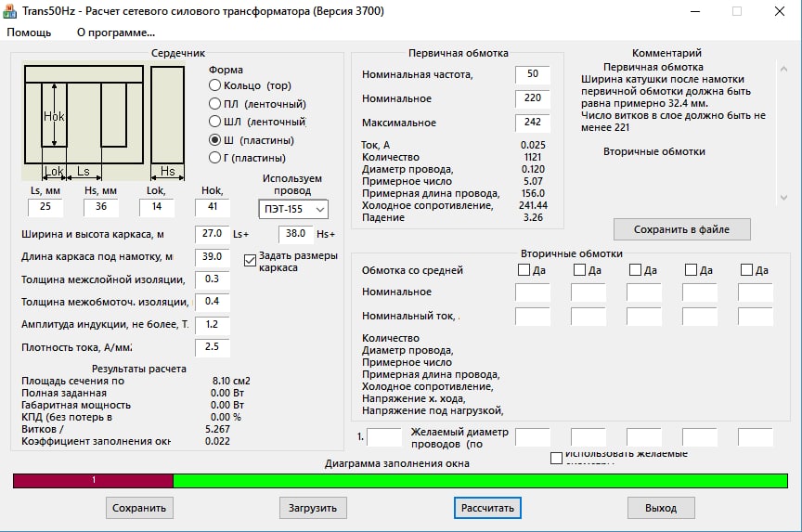The image size is (802, 532).
Task: Click the Trans50Hz application icon in title bar
Action: pyautogui.click(x=9, y=11)
